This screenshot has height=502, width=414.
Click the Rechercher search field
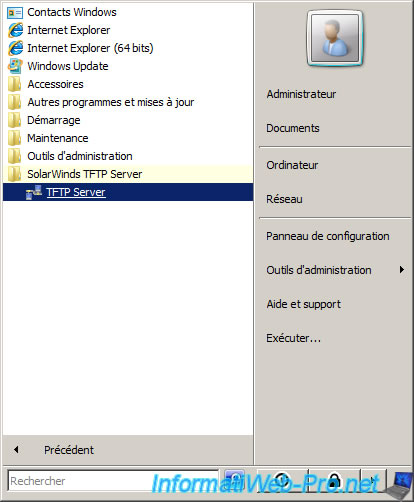113,481
